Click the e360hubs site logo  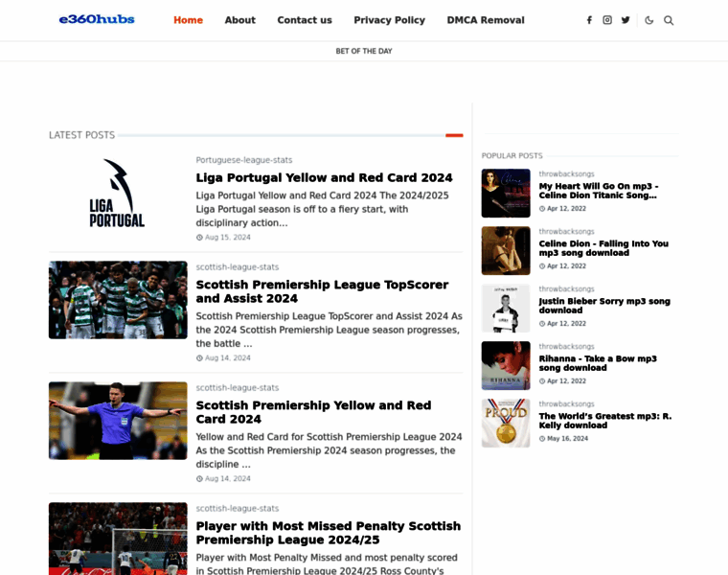[97, 19]
